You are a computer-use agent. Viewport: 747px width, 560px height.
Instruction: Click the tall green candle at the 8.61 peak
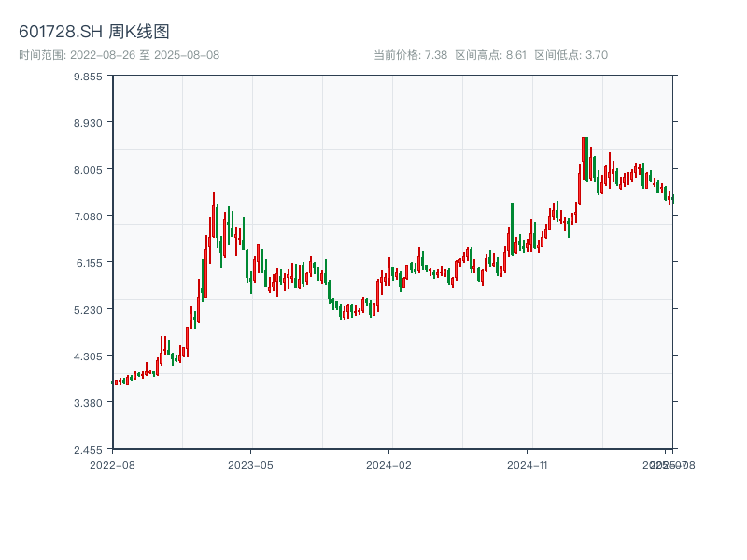click(587, 159)
